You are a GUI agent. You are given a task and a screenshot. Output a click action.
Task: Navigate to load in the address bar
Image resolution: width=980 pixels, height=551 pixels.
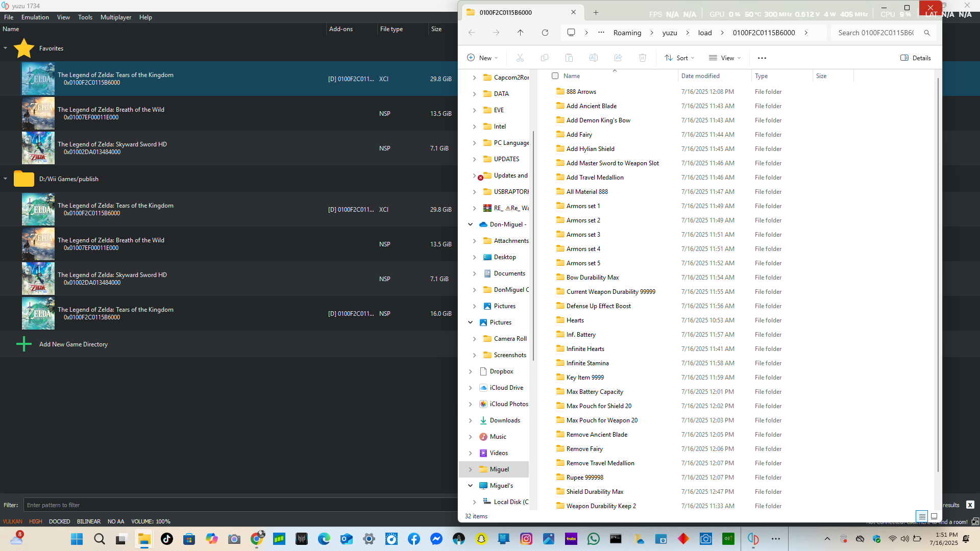click(x=705, y=33)
